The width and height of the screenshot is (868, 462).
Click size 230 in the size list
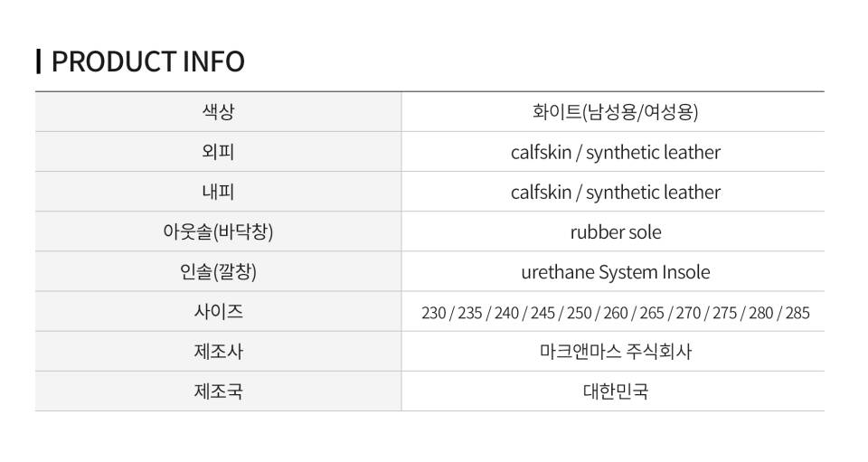click(x=434, y=313)
